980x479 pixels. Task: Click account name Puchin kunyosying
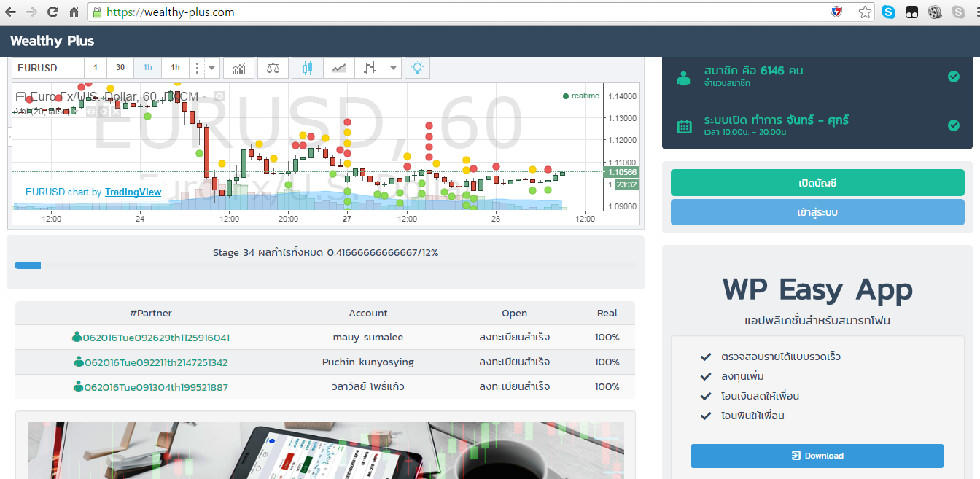[368, 362]
